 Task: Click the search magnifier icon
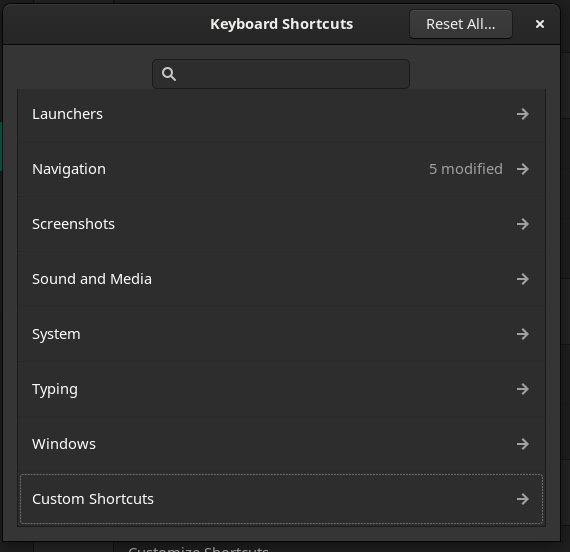point(169,74)
